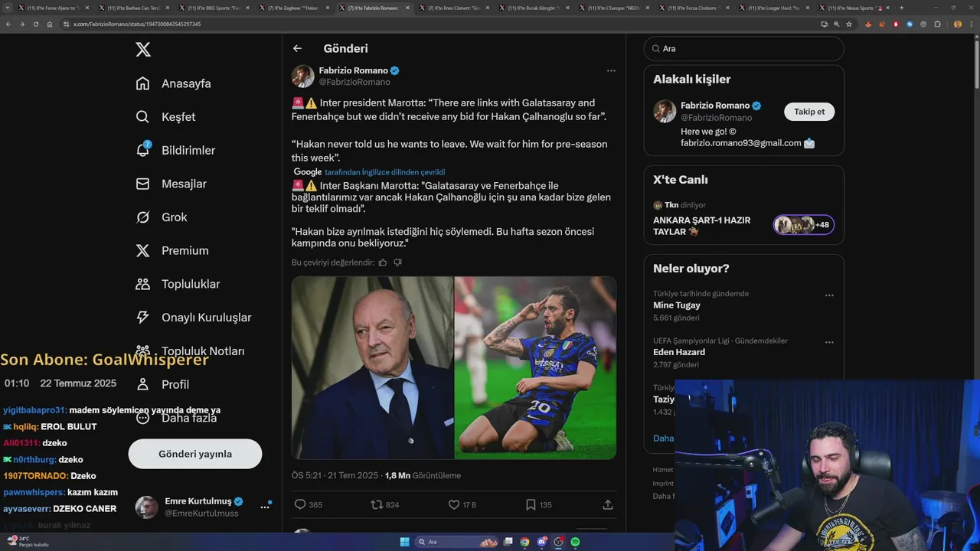Click Fabrizio Romano name in post header

353,70
